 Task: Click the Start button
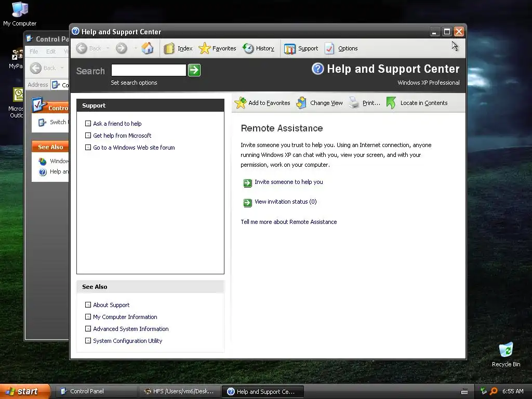[25, 391]
